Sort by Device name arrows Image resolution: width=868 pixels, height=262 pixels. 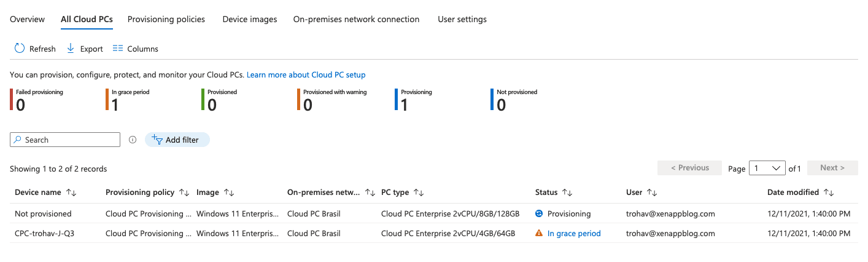(x=71, y=193)
